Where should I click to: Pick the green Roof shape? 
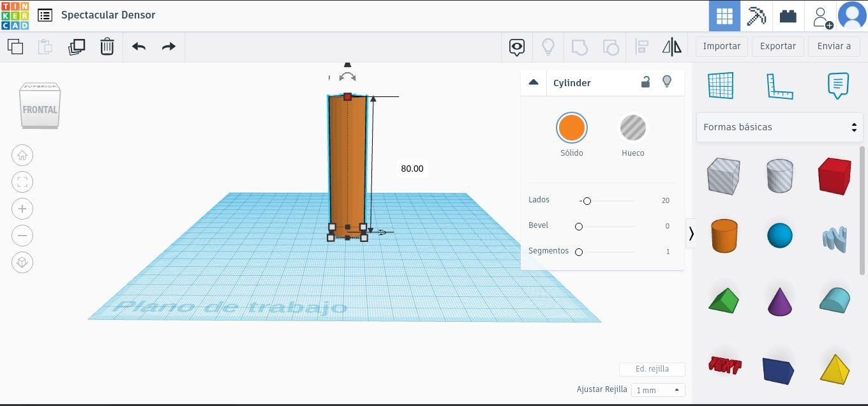pyautogui.click(x=724, y=300)
